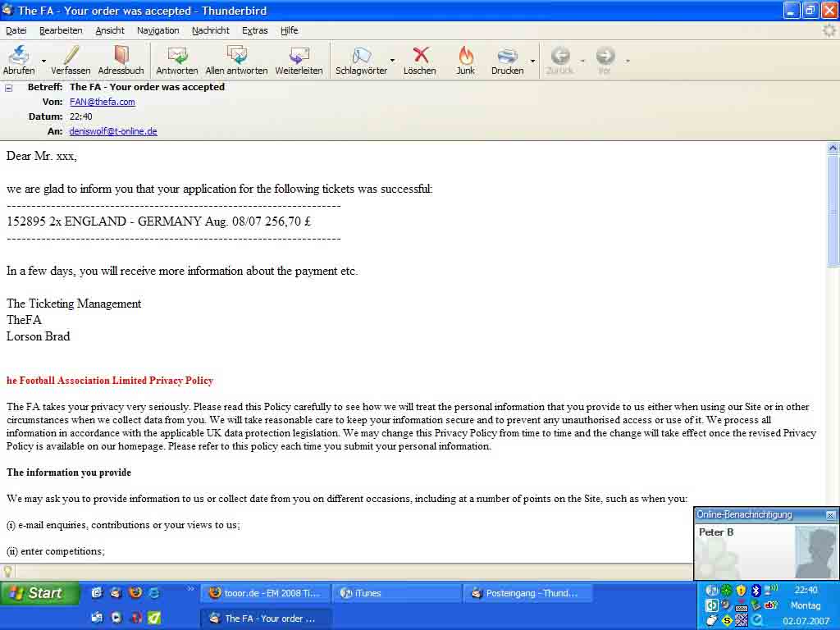Click recipient deniswolf@t-online.de link
Viewport: 840px width, 630px height.
[x=113, y=131]
